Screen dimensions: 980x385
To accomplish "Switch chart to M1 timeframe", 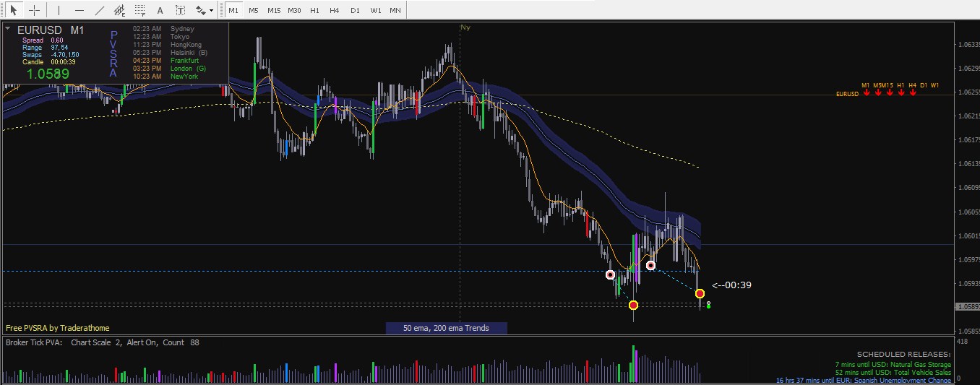I will click(233, 10).
